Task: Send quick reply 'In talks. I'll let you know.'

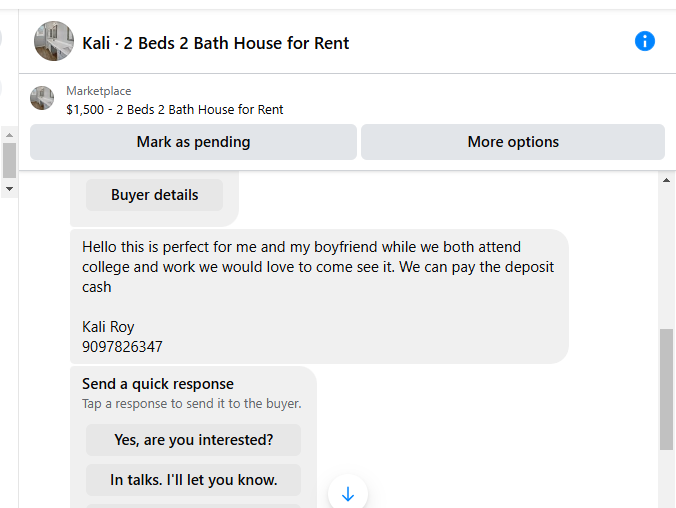Action: click(193, 480)
